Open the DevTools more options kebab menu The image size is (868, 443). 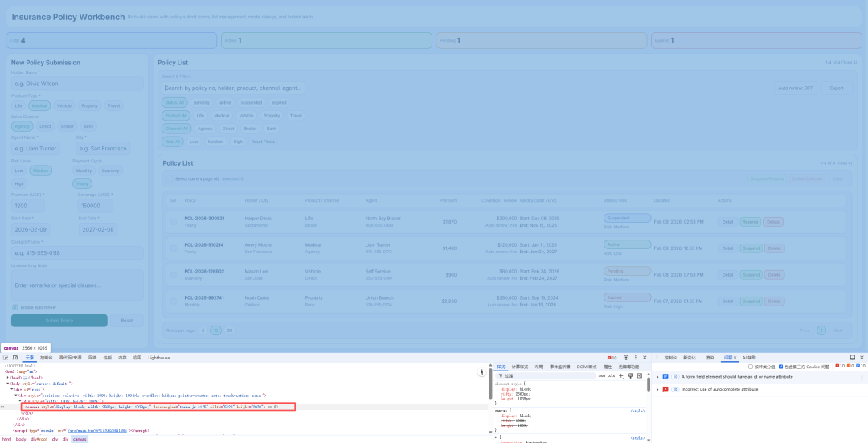(636, 358)
